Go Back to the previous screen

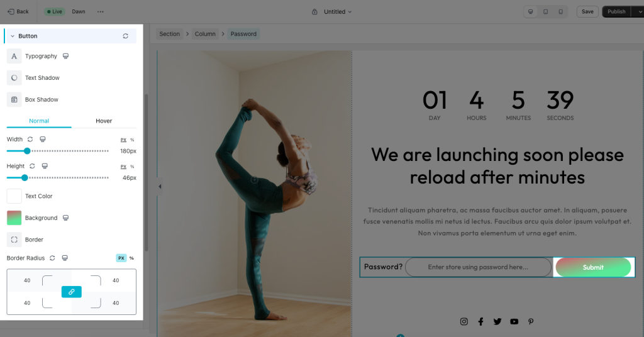click(18, 11)
